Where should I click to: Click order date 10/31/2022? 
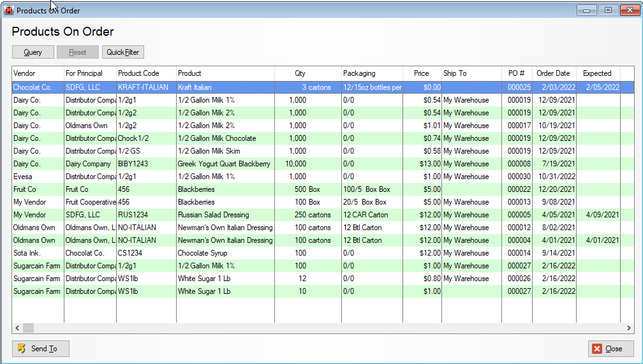pos(554,177)
